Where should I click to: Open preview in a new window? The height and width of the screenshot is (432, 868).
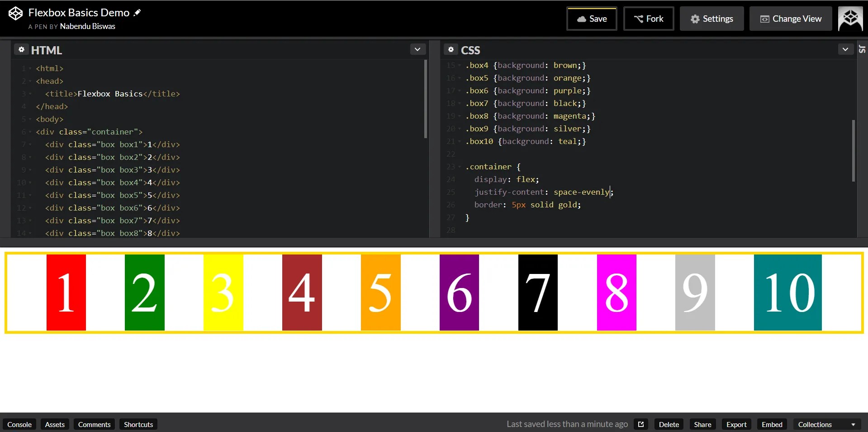click(x=640, y=424)
